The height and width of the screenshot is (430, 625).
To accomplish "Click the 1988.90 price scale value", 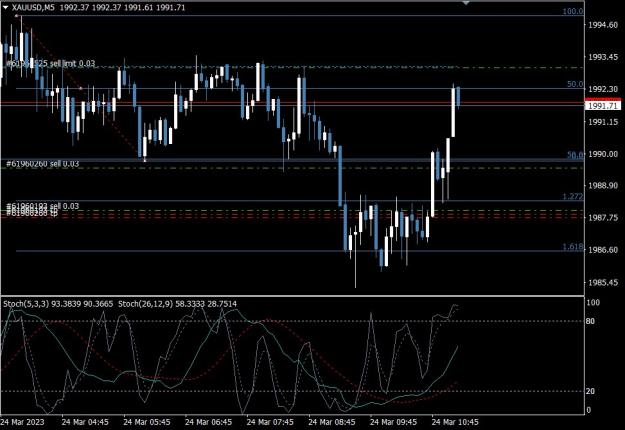I will [x=603, y=185].
